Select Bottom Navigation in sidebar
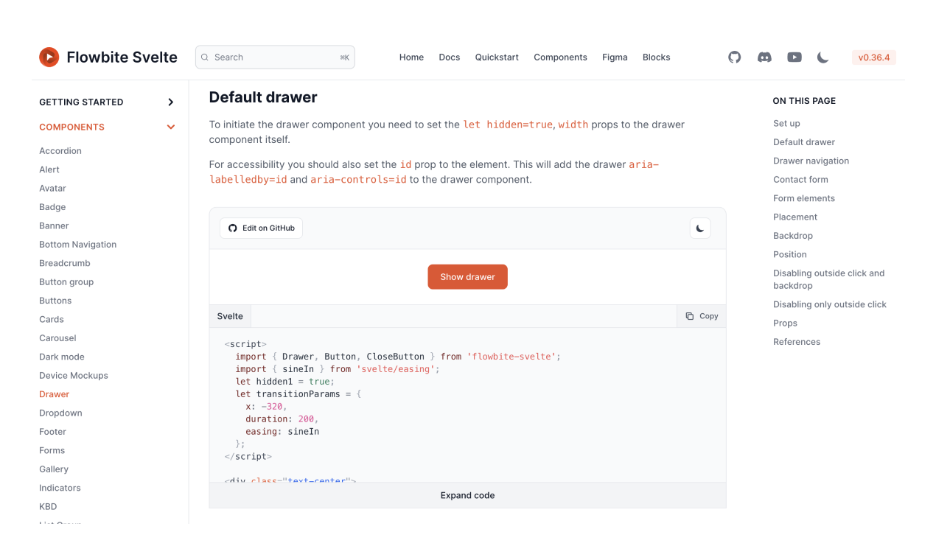The height and width of the screenshot is (560, 936). tap(77, 245)
